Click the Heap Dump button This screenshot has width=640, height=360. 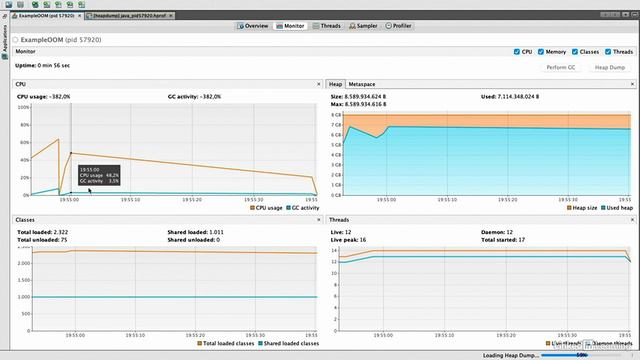click(x=610, y=67)
